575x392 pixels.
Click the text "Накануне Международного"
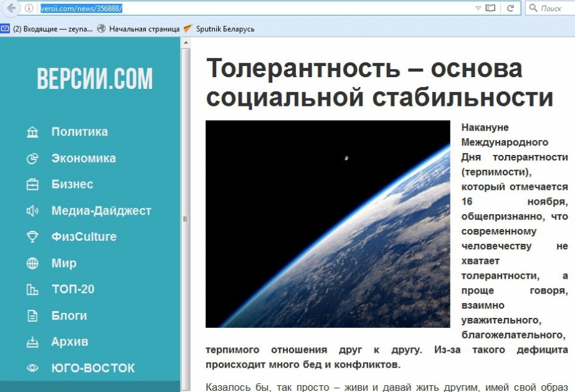pos(505,135)
